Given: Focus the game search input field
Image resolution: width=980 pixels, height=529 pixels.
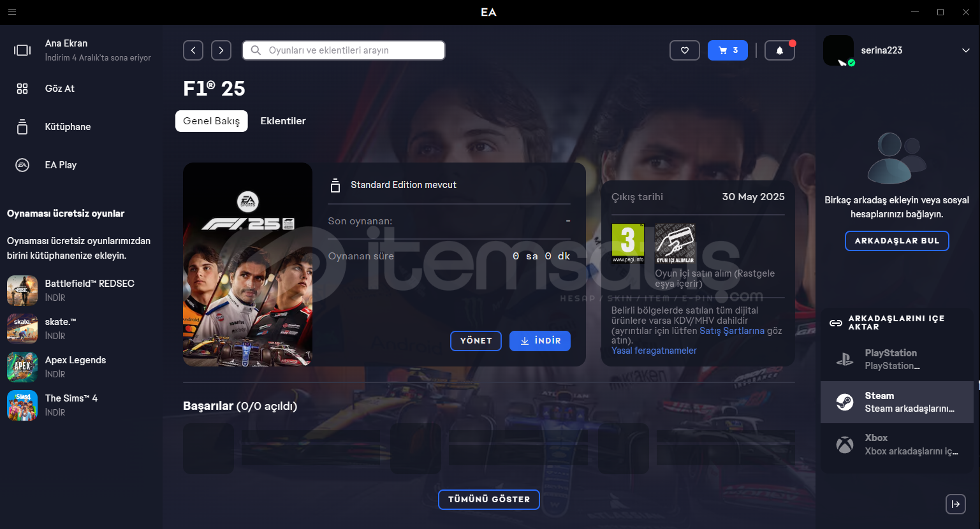Looking at the screenshot, I should point(344,50).
